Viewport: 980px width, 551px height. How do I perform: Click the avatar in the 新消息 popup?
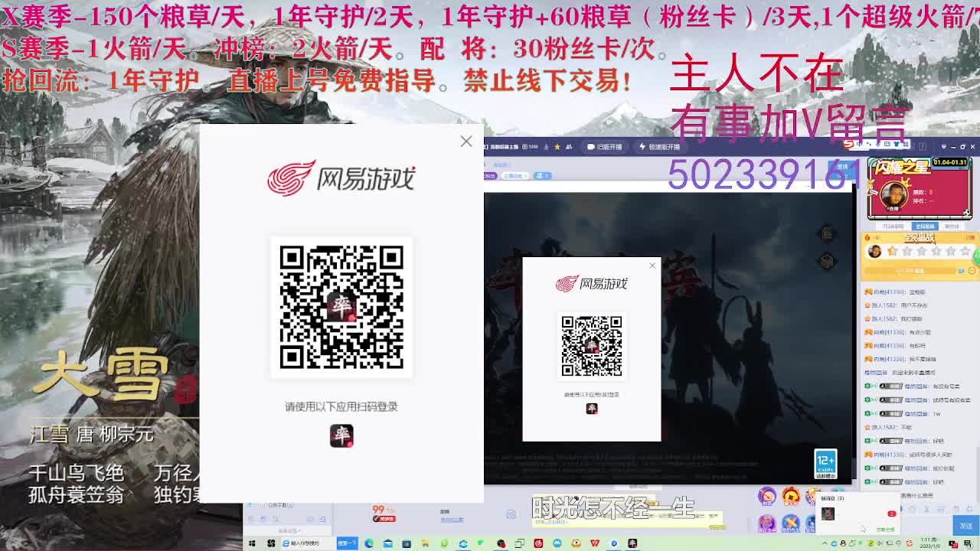[x=828, y=514]
